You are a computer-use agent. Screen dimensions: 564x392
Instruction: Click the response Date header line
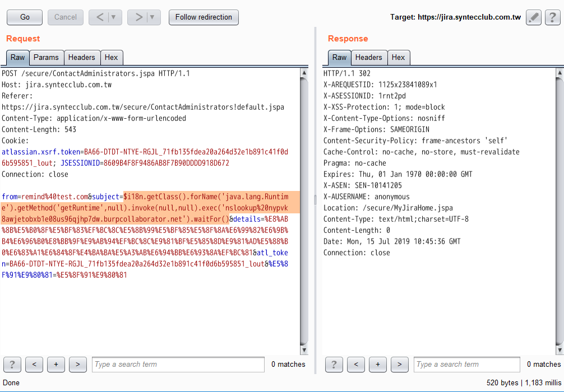tap(392, 241)
